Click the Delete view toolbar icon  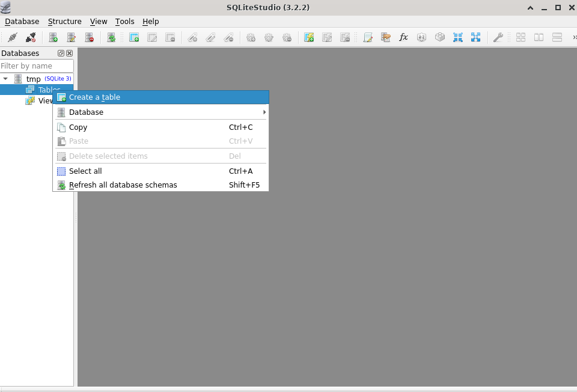345,37
